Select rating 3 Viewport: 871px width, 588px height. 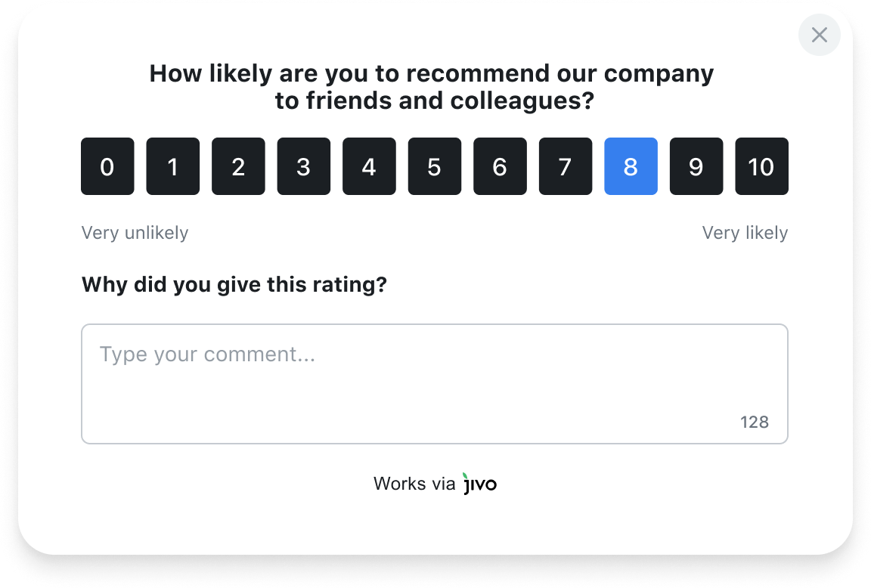tap(303, 166)
